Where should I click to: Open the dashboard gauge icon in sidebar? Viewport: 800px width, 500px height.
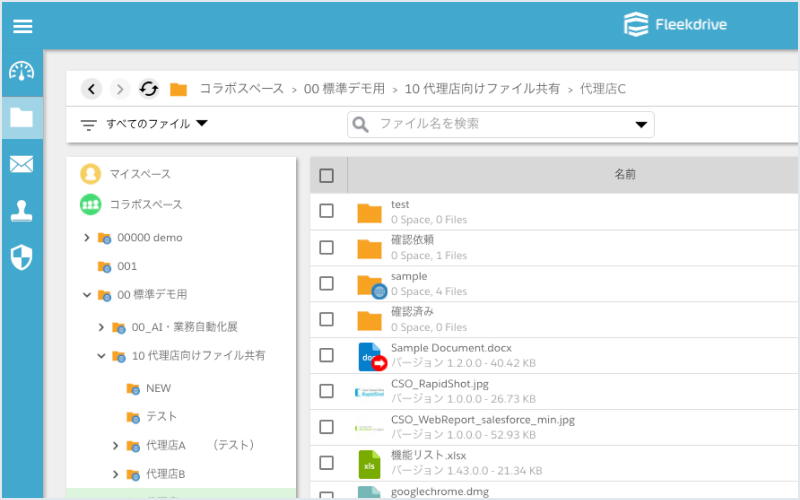tap(21, 71)
